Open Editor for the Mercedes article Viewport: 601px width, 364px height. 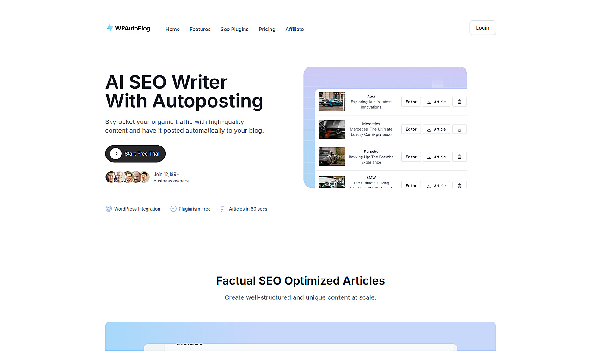point(411,129)
